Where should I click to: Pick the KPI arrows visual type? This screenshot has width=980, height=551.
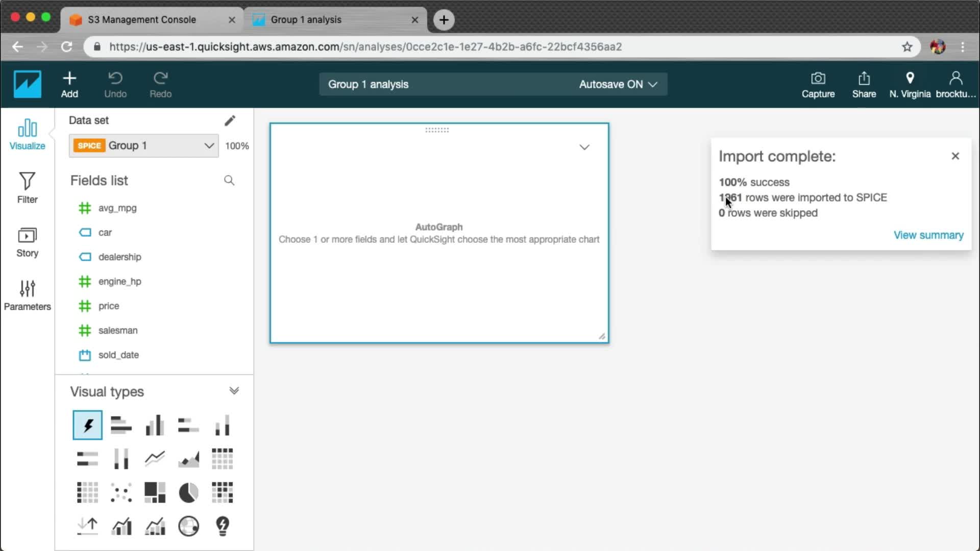87,526
